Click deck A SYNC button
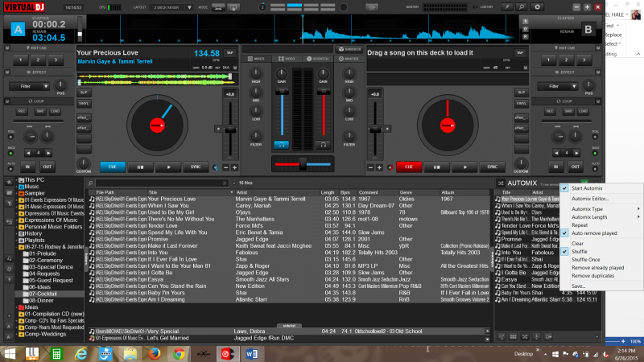 [x=196, y=167]
